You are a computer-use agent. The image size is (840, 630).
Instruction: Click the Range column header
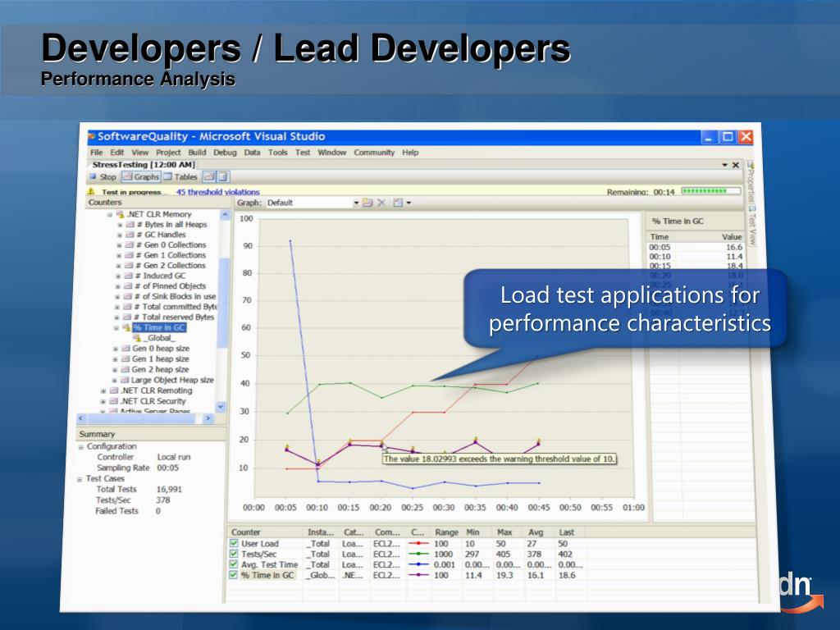(x=446, y=532)
